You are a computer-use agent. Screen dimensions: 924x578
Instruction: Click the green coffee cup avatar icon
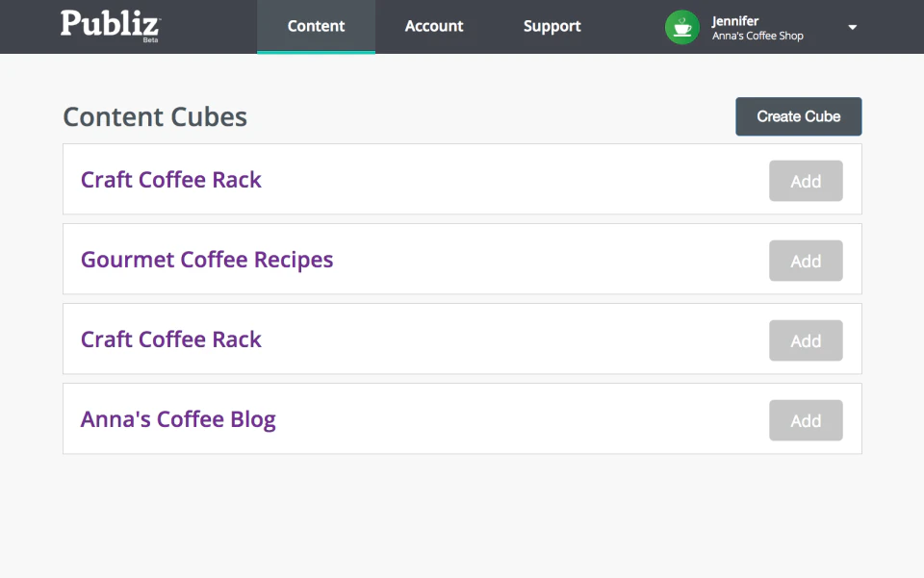(x=681, y=27)
